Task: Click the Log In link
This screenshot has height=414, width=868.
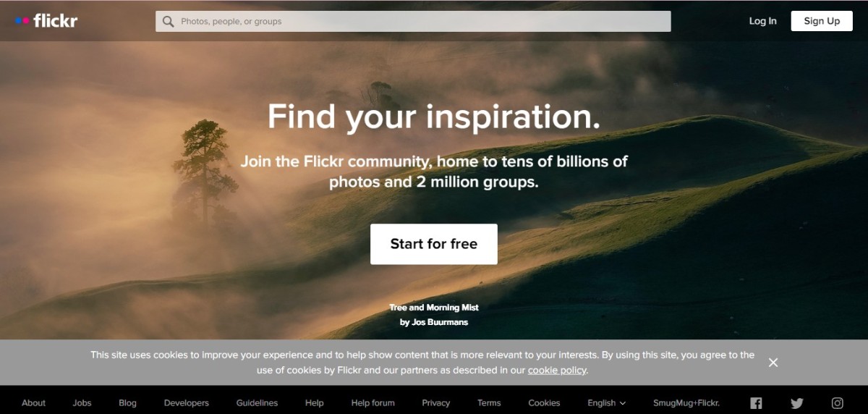Action: click(762, 21)
